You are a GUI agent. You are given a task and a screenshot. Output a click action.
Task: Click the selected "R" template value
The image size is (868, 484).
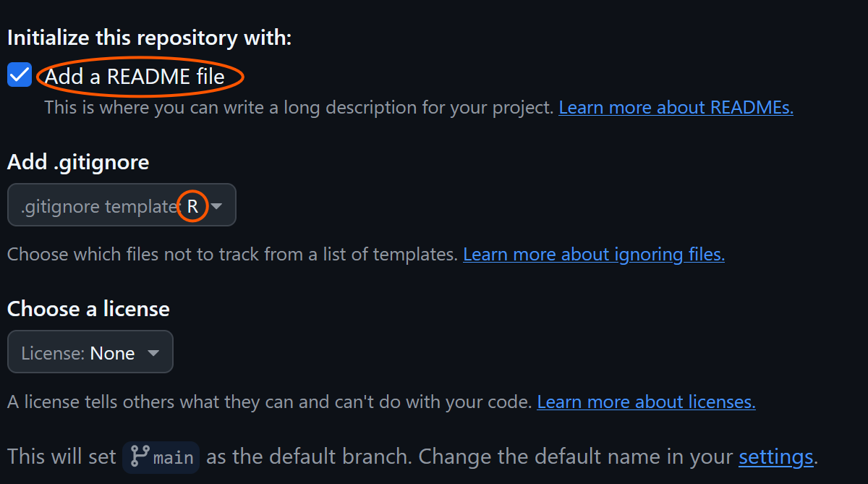tap(193, 206)
